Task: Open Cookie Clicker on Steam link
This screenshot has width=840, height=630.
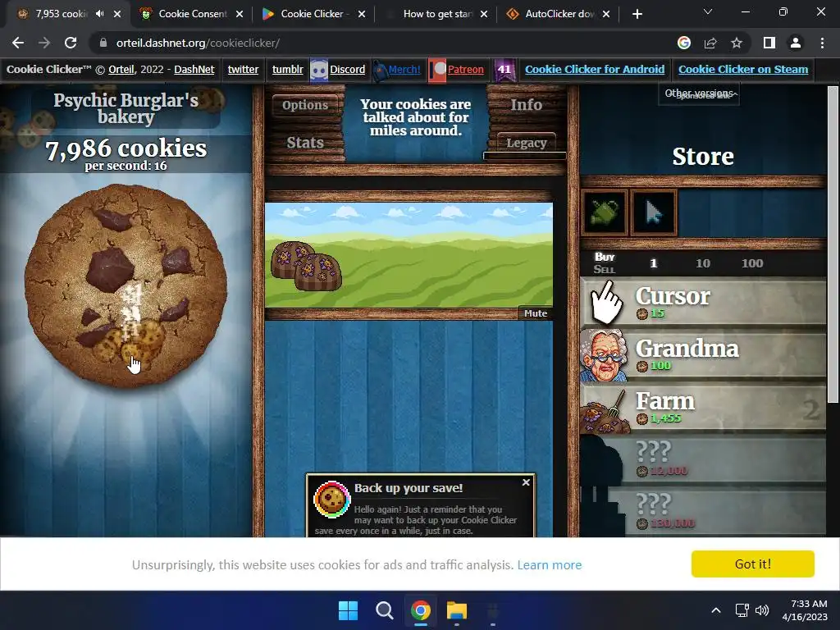Action: (x=743, y=69)
